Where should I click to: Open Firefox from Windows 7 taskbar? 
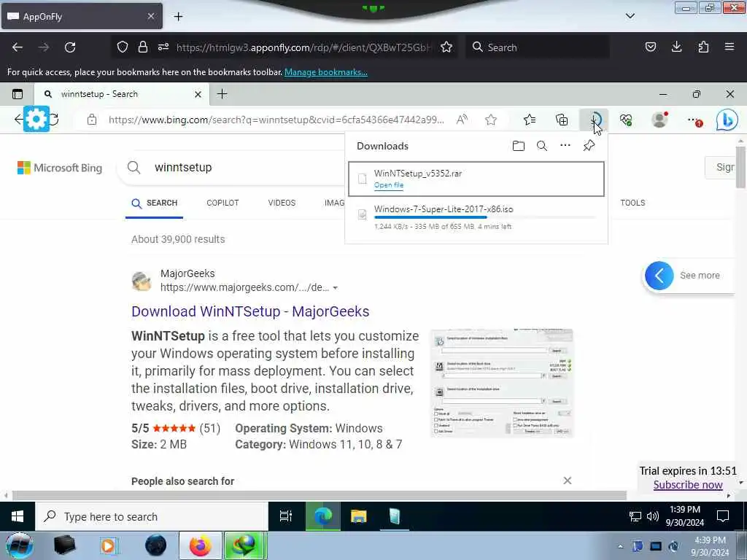200,545
